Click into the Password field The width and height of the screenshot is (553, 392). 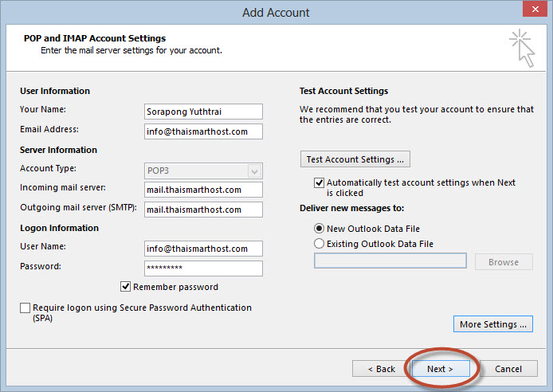coord(203,269)
